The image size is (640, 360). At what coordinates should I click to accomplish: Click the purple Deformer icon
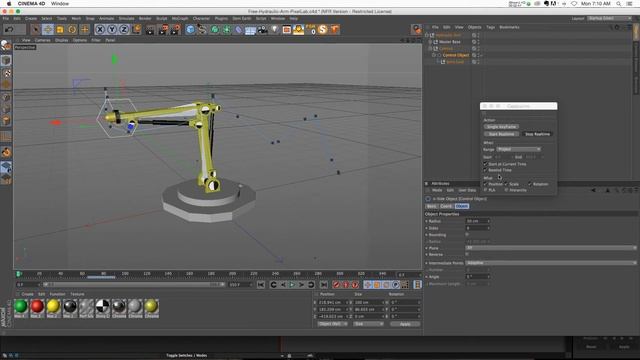pos(238,29)
